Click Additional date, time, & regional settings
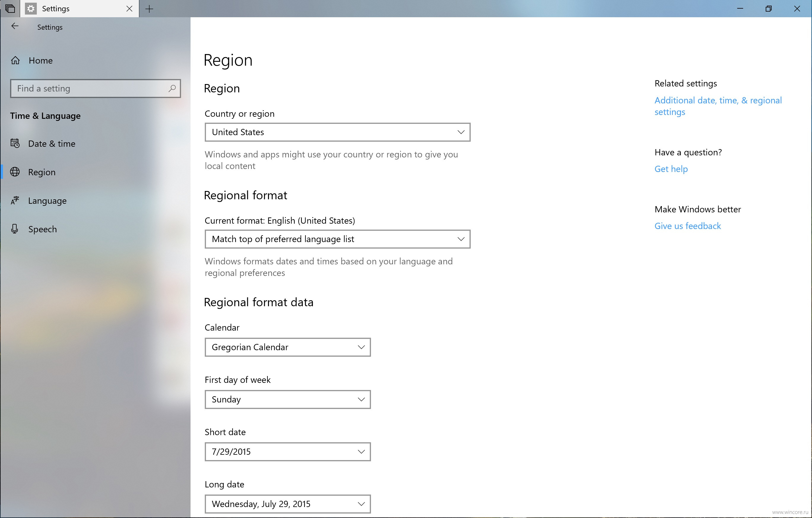The image size is (812, 518). click(x=718, y=106)
